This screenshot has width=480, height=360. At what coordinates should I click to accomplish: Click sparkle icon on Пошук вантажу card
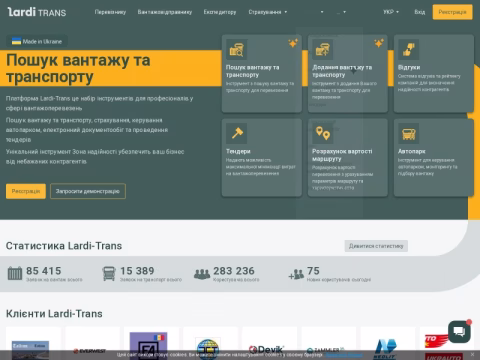pyautogui.click(x=293, y=43)
